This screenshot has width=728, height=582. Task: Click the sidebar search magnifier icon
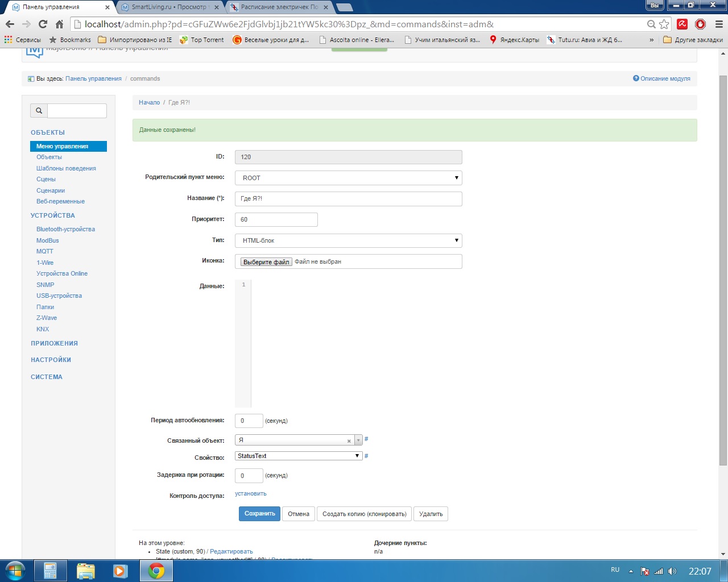click(39, 111)
